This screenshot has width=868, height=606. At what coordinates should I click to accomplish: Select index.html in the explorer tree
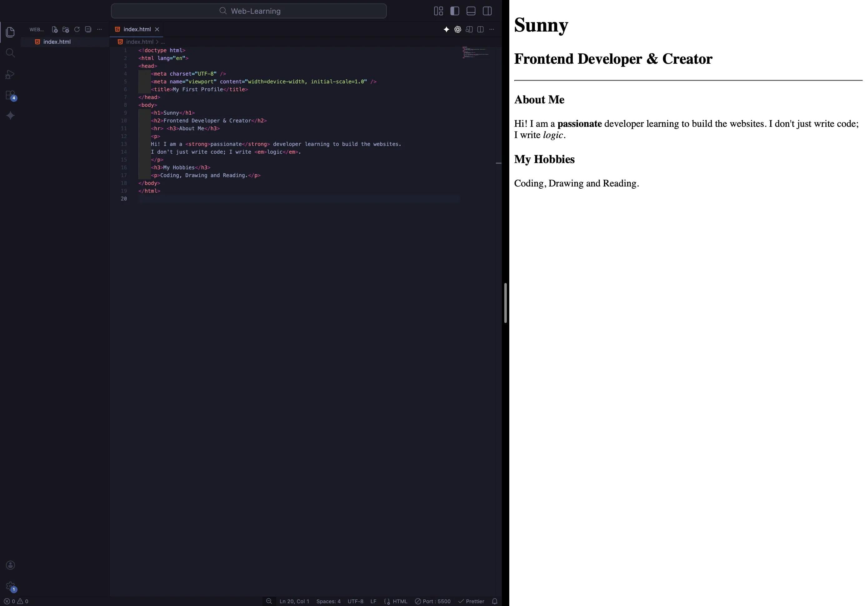[57, 42]
